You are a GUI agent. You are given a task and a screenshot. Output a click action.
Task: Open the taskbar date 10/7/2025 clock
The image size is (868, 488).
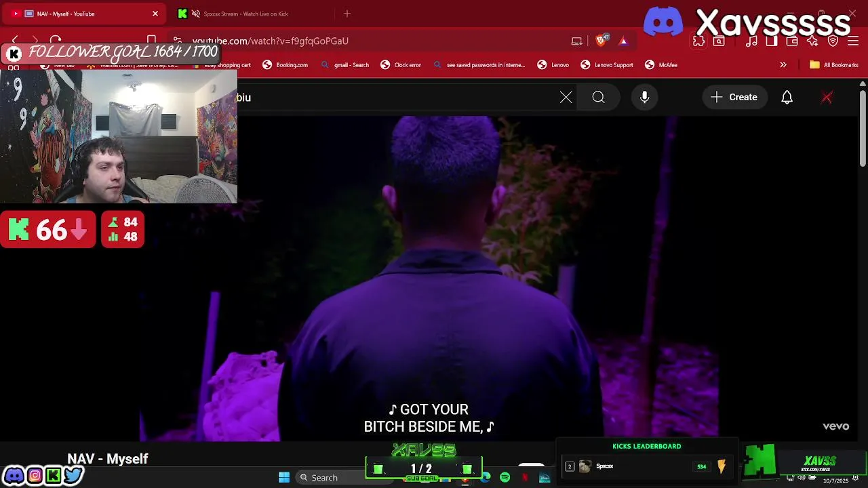click(835, 480)
